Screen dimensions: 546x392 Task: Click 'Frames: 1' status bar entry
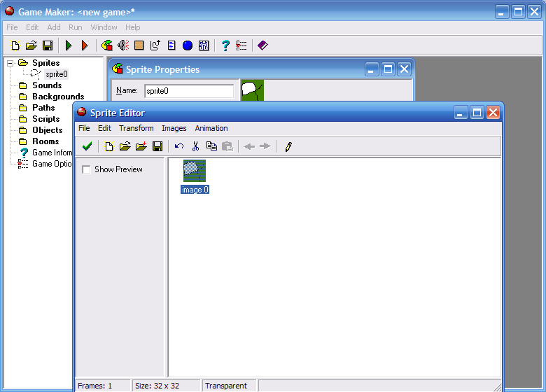tap(94, 386)
